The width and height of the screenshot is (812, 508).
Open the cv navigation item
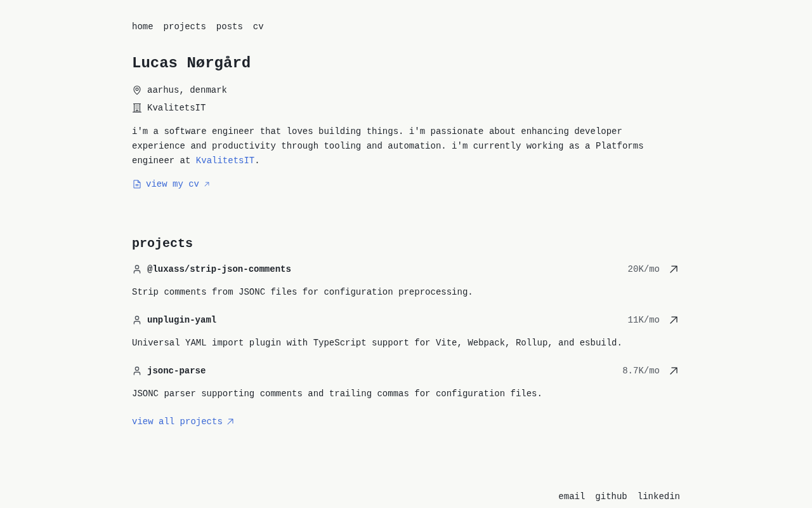[258, 27]
